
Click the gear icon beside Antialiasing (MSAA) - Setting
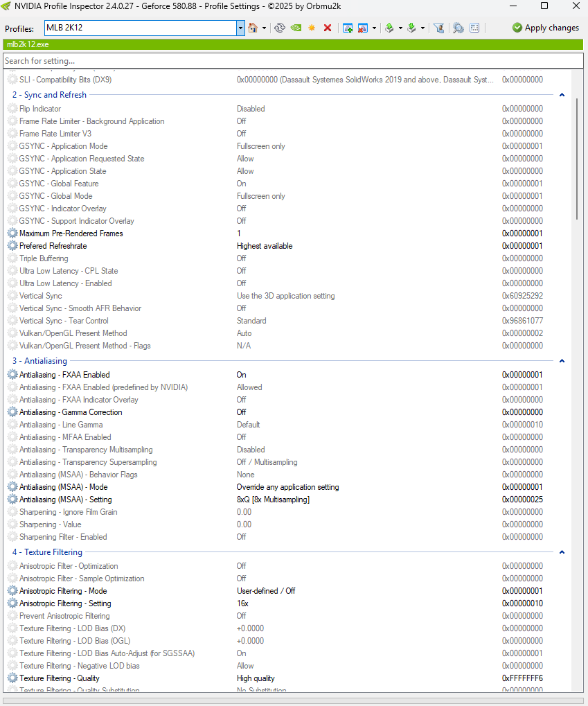point(12,500)
